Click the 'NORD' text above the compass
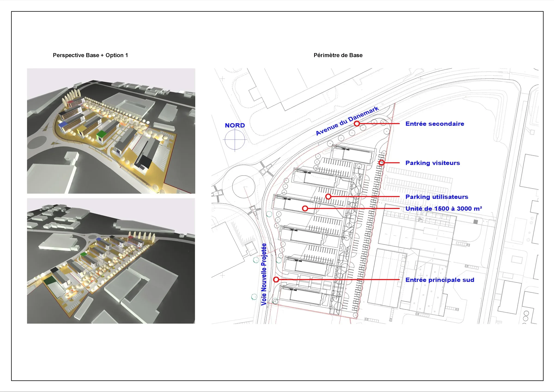The image size is (554, 392). (x=235, y=125)
